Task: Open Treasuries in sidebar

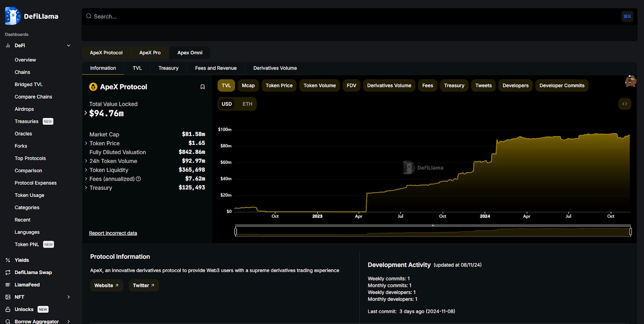Action: (x=27, y=122)
